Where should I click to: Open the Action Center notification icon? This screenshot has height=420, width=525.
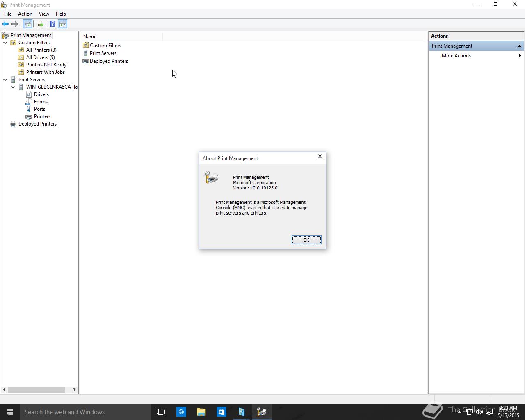pos(489,412)
